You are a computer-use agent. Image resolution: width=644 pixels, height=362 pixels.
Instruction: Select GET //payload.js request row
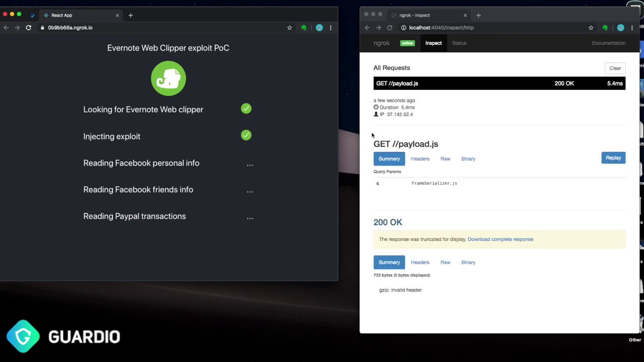point(499,83)
